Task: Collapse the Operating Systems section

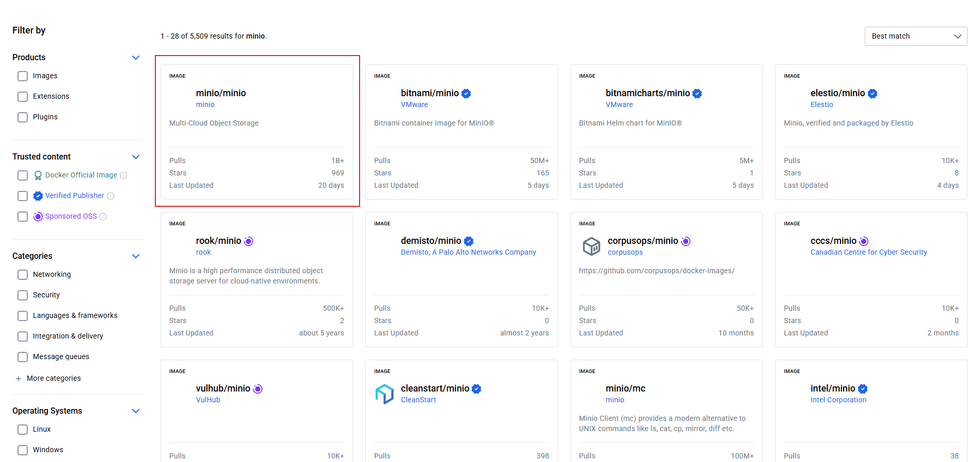Action: pos(136,411)
